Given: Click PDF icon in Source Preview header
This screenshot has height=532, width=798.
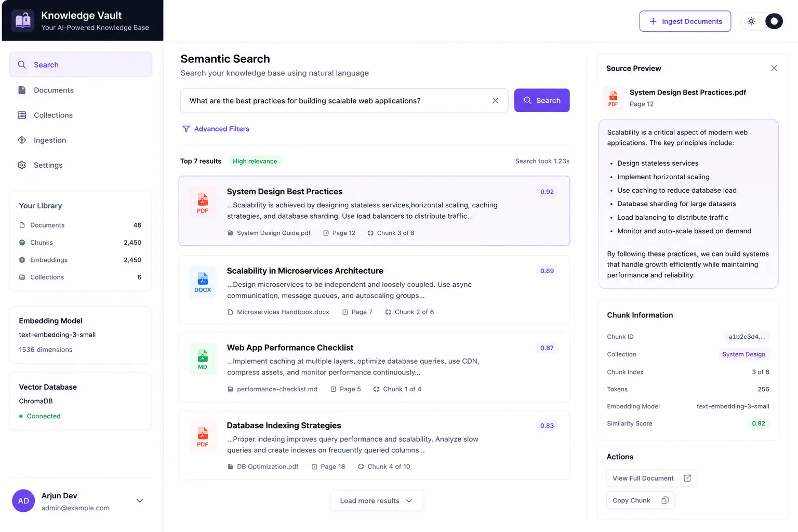Looking at the screenshot, I should pos(613,98).
